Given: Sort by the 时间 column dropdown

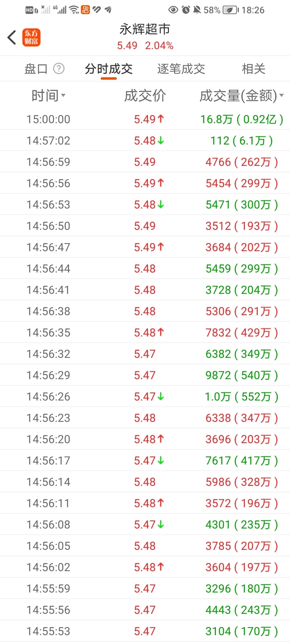Looking at the screenshot, I should tap(48, 96).
